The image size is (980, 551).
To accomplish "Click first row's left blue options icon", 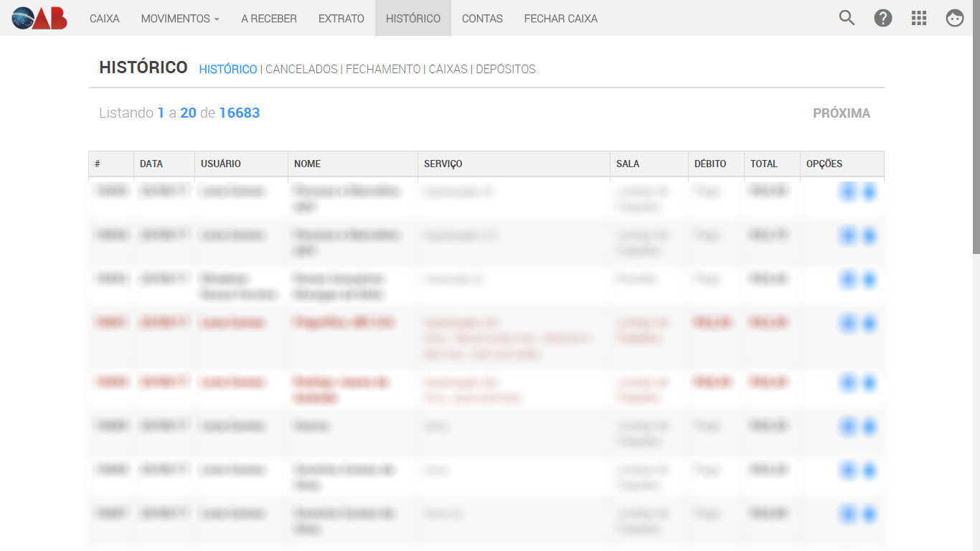I will click(x=848, y=192).
